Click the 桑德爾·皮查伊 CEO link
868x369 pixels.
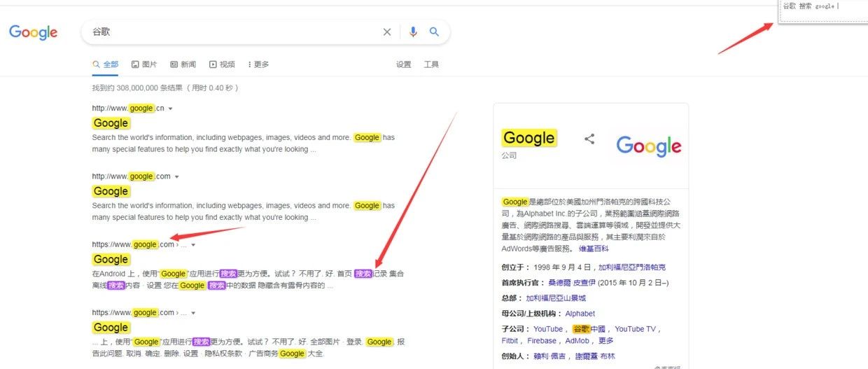pos(573,282)
